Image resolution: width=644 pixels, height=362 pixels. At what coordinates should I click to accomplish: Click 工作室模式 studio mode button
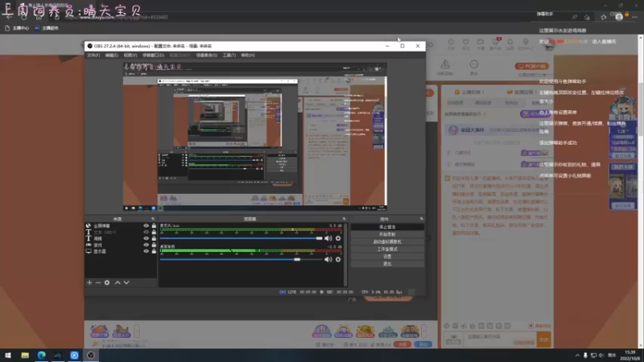[387, 249]
